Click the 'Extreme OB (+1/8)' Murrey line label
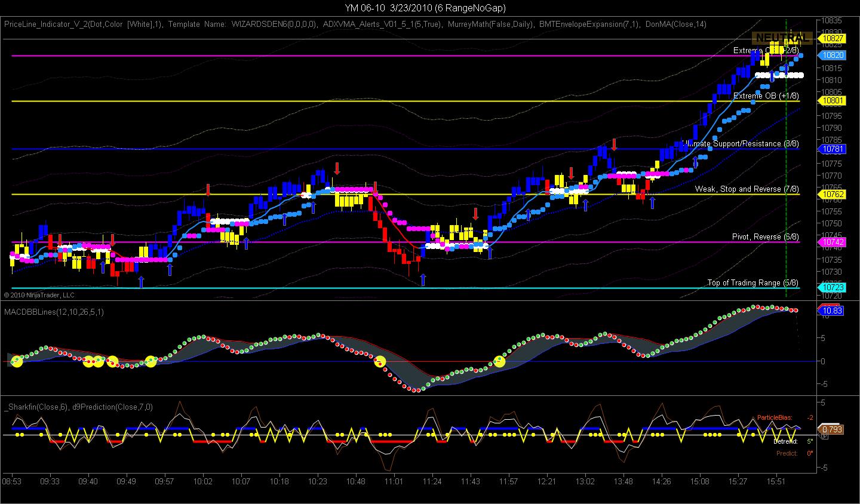The height and width of the screenshot is (504, 860). click(766, 96)
